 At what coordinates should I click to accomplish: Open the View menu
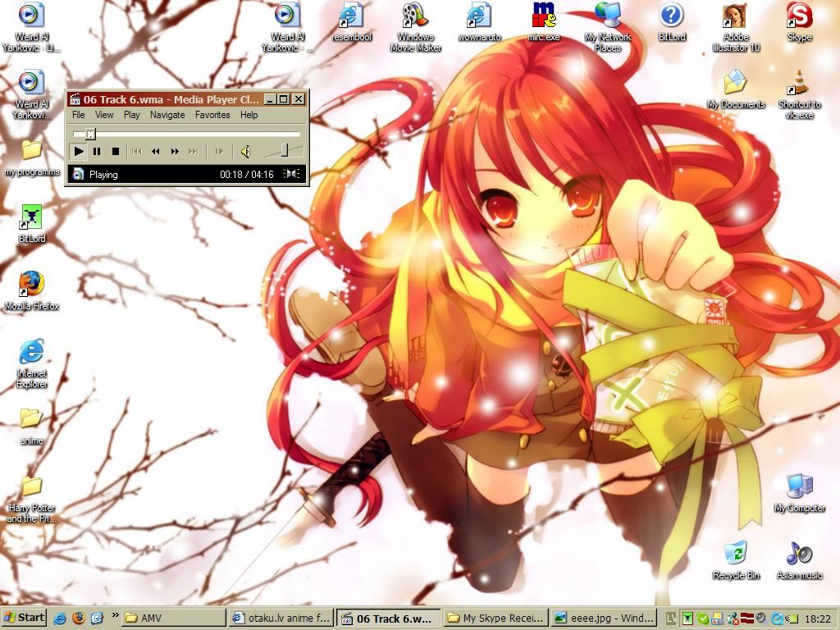coord(104,115)
